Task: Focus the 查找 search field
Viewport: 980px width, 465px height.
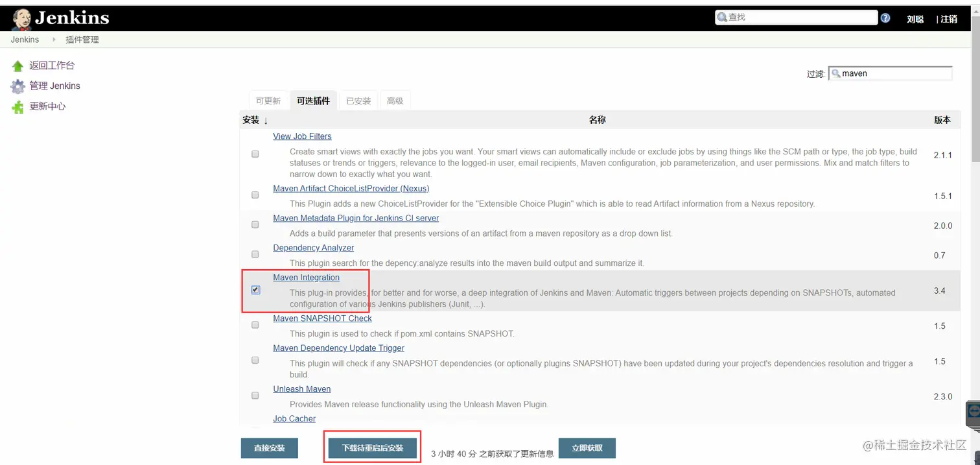Action: [797, 18]
